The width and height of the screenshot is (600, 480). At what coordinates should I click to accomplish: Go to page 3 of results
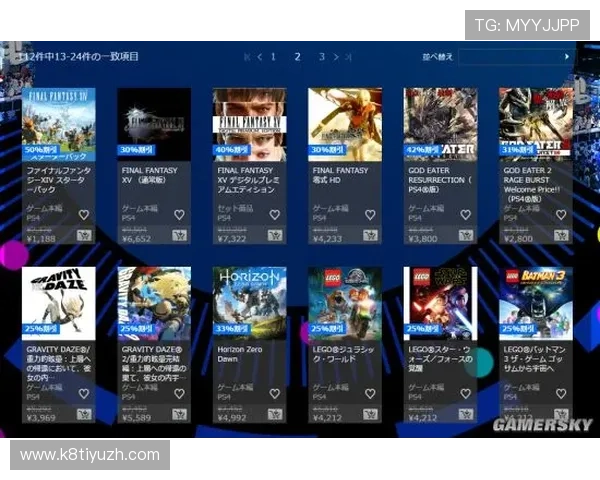coord(322,57)
